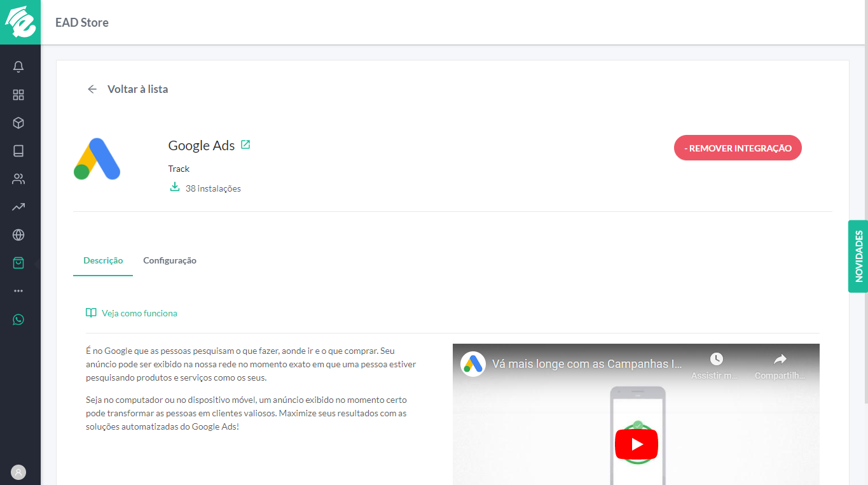868x485 pixels.
Task: Open the external link icon beside Google Ads
Action: pyautogui.click(x=245, y=144)
